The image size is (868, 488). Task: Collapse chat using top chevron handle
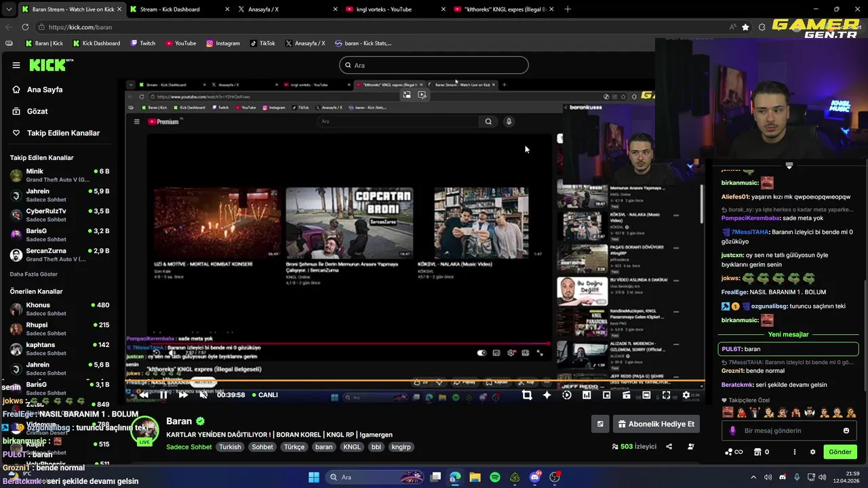(789, 165)
